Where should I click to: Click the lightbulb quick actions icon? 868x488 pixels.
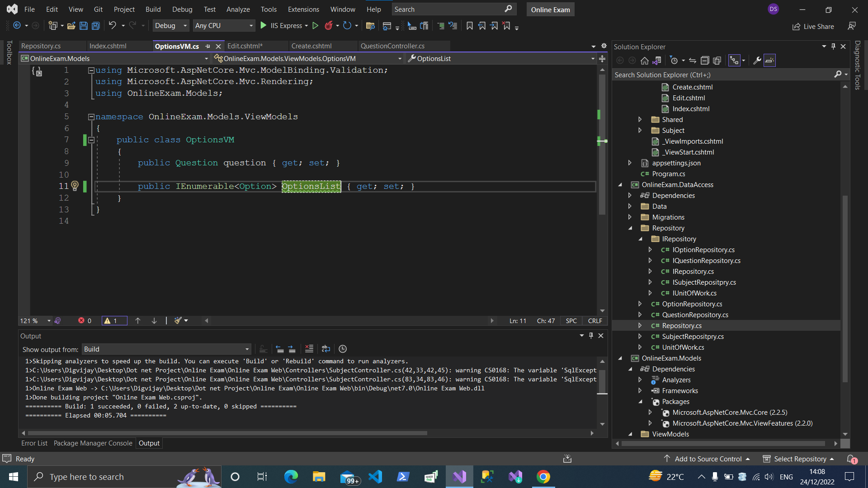(75, 186)
